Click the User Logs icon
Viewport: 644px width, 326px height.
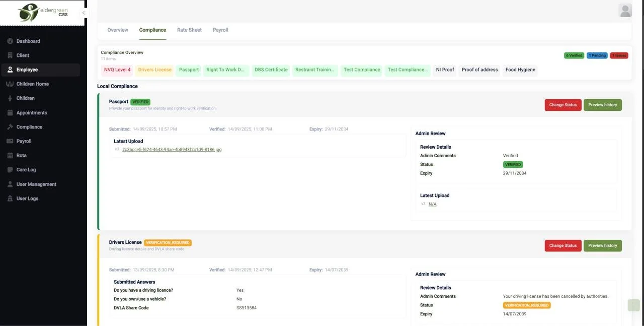tap(10, 199)
